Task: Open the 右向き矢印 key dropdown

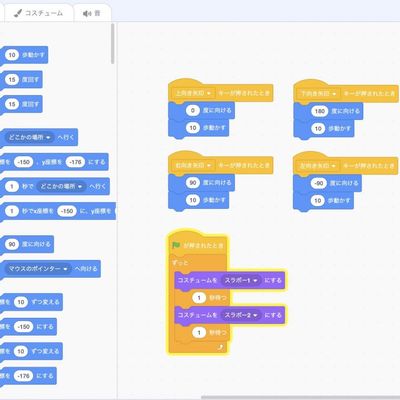Action: [193, 165]
